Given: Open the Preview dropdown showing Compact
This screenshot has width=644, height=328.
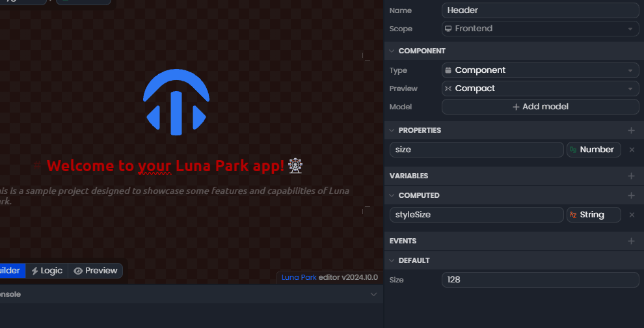Looking at the screenshot, I should [x=540, y=89].
